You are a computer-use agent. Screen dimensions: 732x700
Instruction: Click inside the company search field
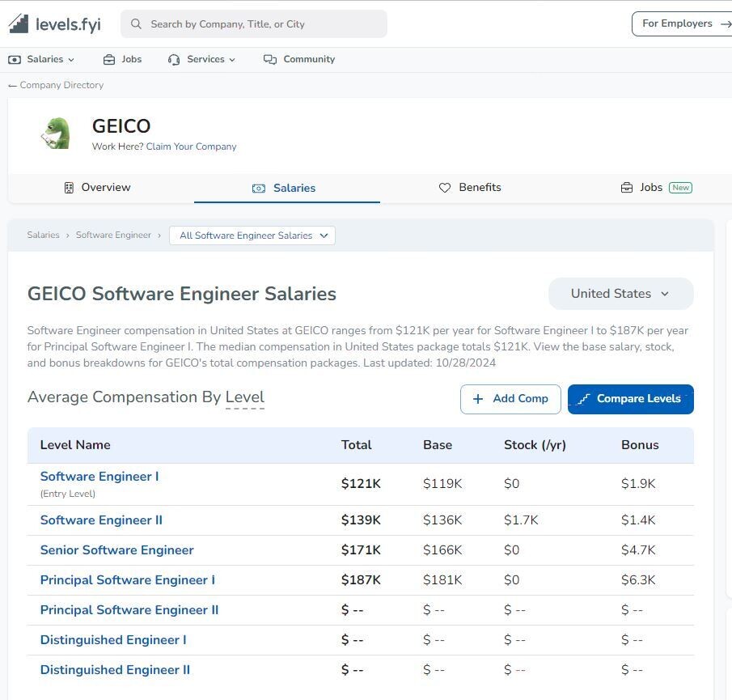pos(254,23)
